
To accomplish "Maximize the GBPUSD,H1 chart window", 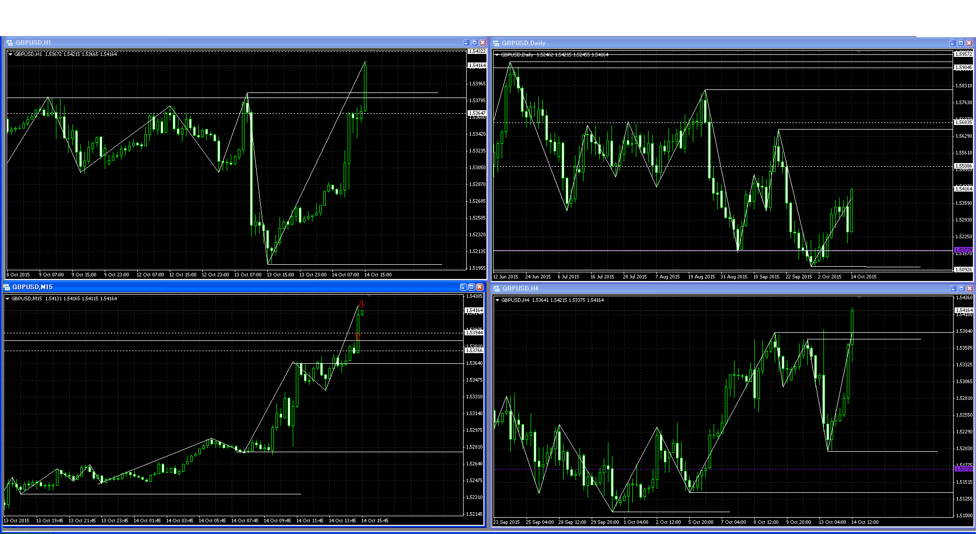I will (474, 43).
